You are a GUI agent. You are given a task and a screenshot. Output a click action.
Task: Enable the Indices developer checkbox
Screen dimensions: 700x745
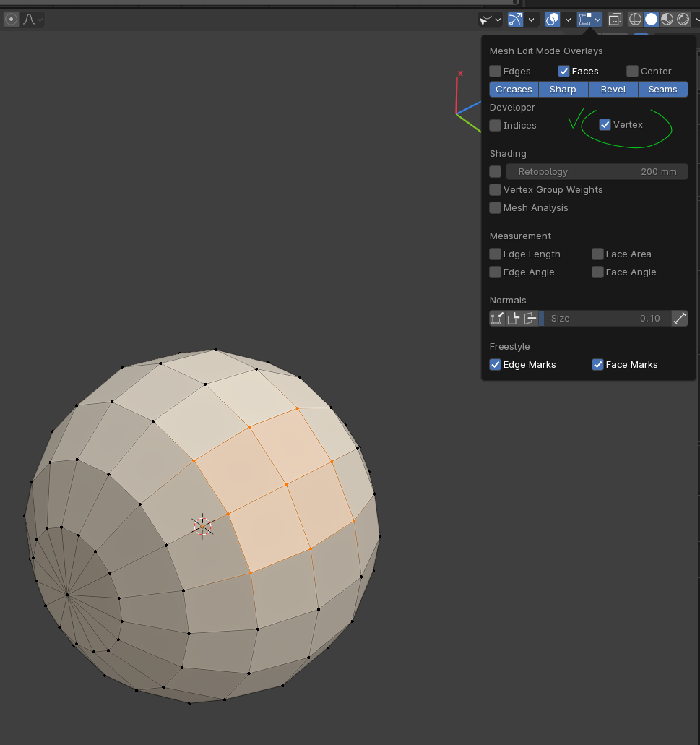(496, 126)
